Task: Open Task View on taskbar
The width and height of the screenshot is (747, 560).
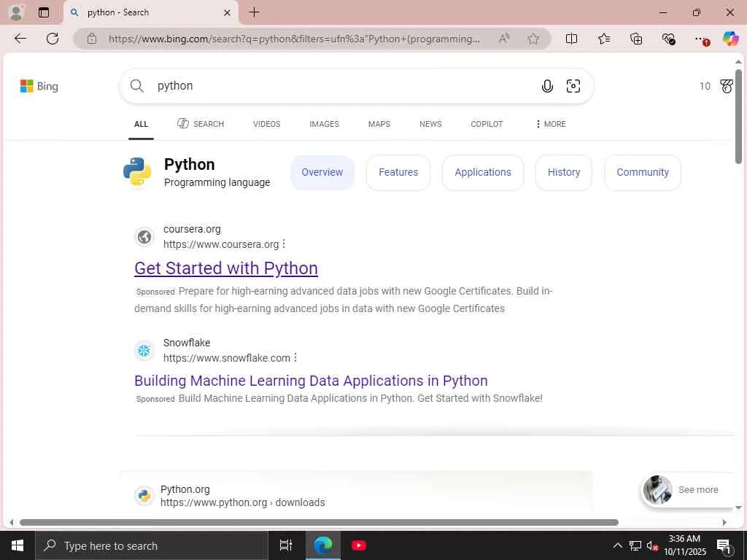Action: 286,545
